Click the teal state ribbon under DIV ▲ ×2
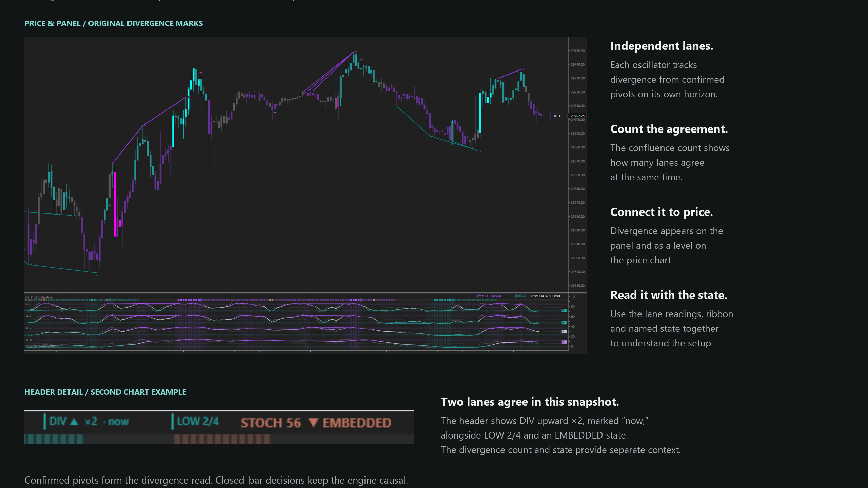This screenshot has height=488, width=868. pos(54,439)
